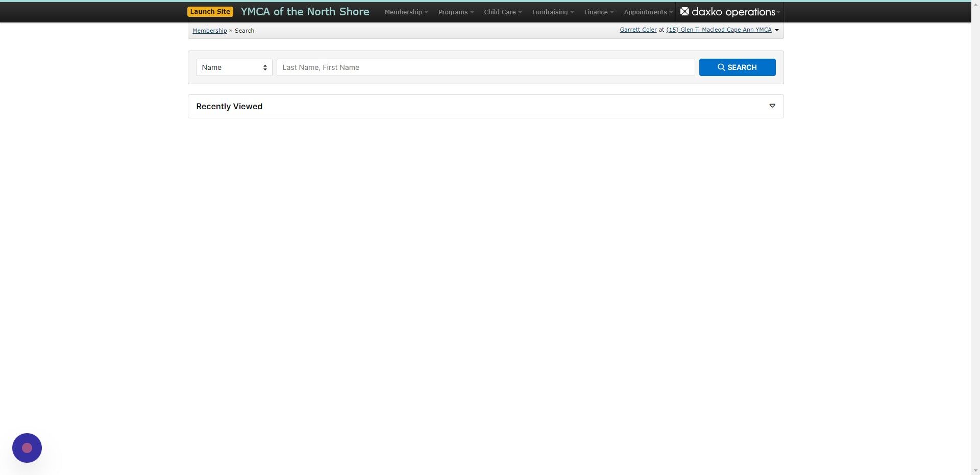Expand the Recently Viewed panel arrow
This screenshot has height=475, width=980.
point(772,106)
